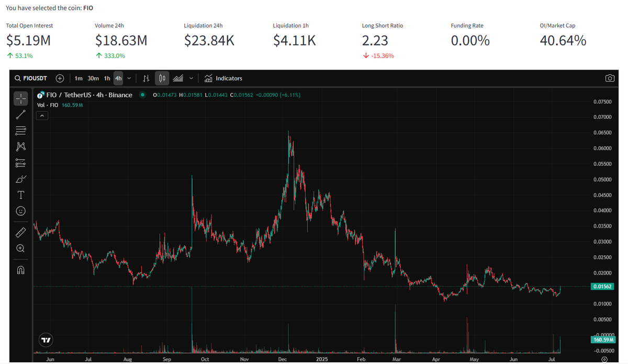Image resolution: width=628 pixels, height=364 pixels.
Task: Click the $18.63M Volume 24h value
Action: 121,40
